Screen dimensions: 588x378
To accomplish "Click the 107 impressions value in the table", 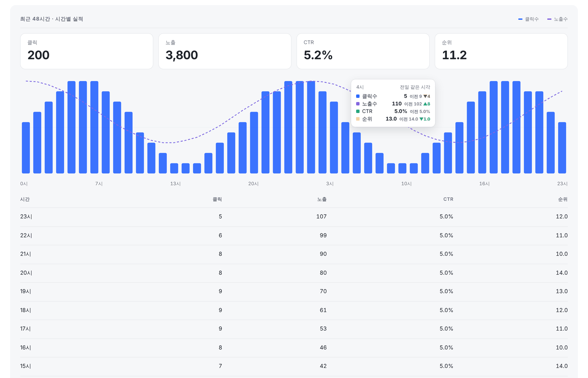I will [321, 217].
